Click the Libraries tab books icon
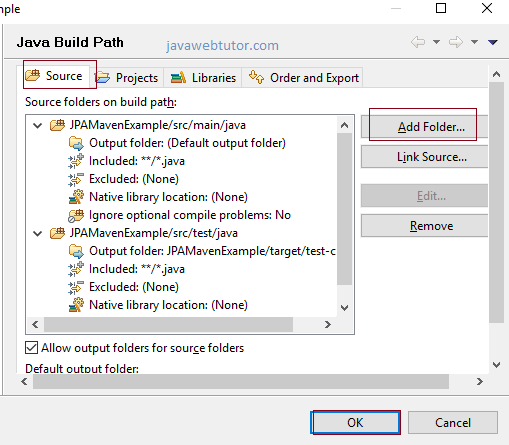This screenshot has width=509, height=445. 178,77
